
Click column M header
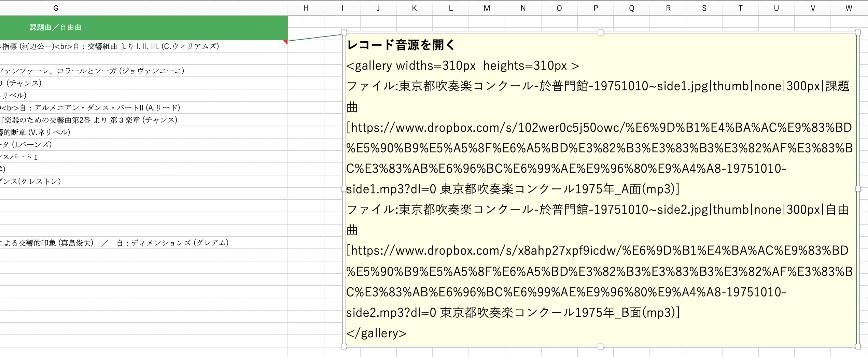click(487, 8)
